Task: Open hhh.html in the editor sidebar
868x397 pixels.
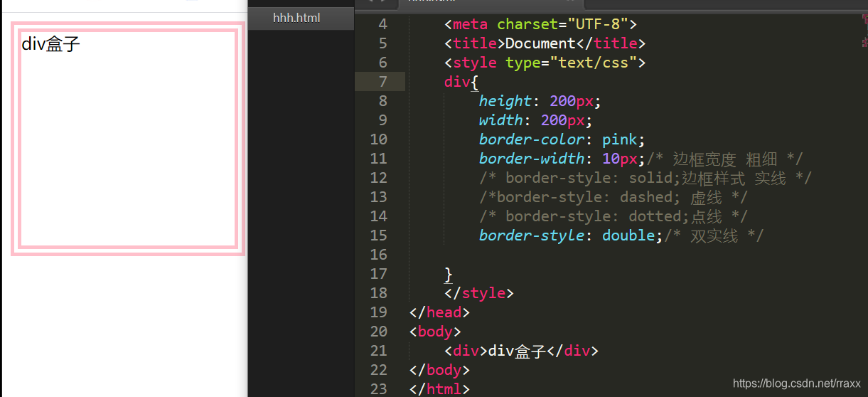Action: coord(296,18)
